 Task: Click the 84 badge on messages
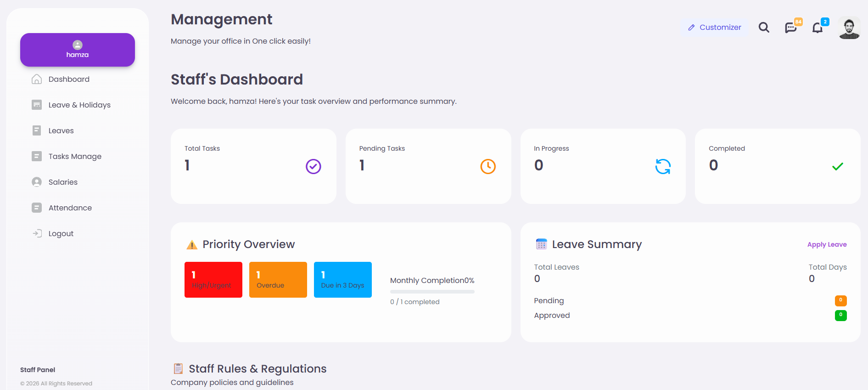tap(798, 22)
